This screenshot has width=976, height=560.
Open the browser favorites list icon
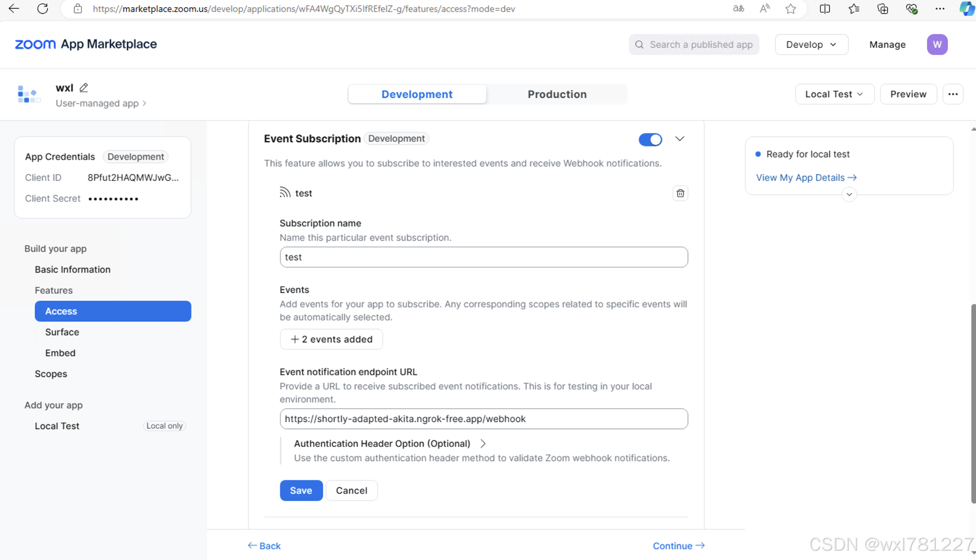[x=854, y=9]
